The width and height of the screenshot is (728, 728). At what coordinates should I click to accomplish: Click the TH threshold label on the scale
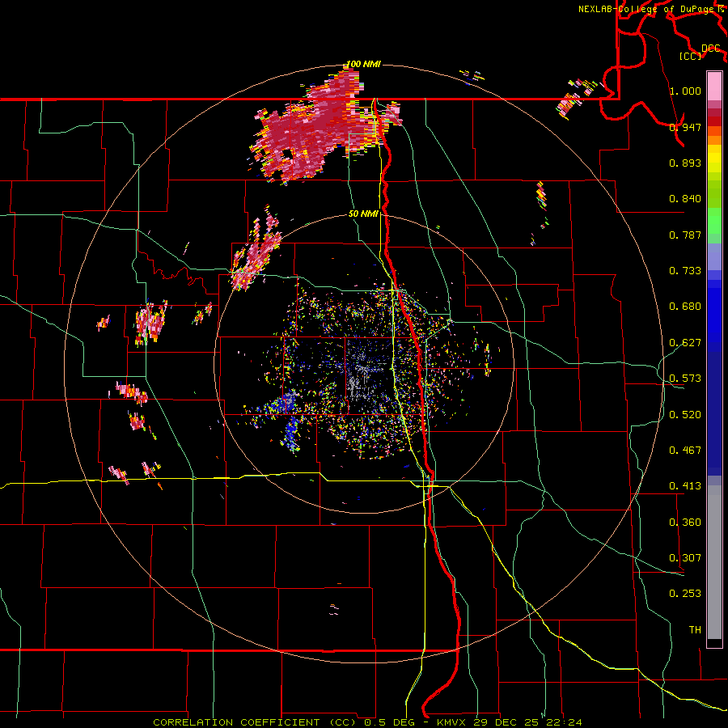click(x=695, y=630)
